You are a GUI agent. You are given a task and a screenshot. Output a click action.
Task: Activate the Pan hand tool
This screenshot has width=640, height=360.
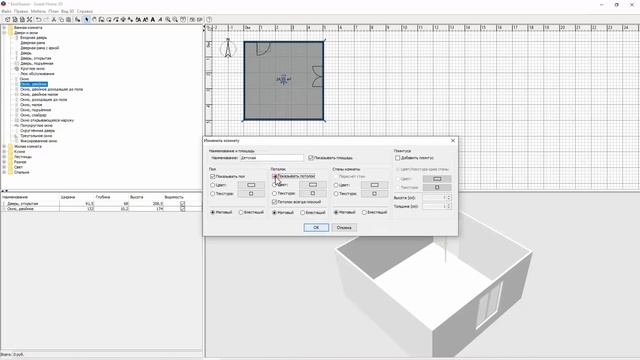pyautogui.click(x=94, y=19)
